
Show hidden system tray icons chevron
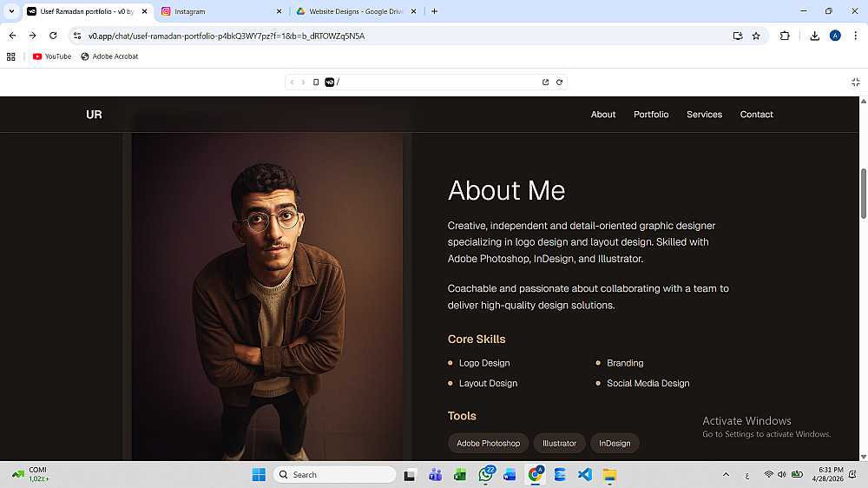pyautogui.click(x=726, y=475)
